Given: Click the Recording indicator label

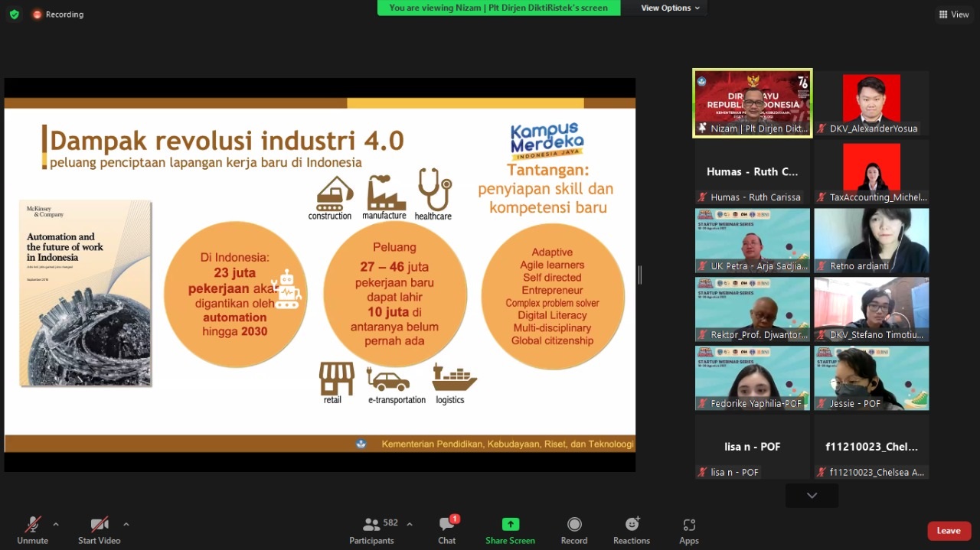Looking at the screenshot, I should click(x=64, y=15).
